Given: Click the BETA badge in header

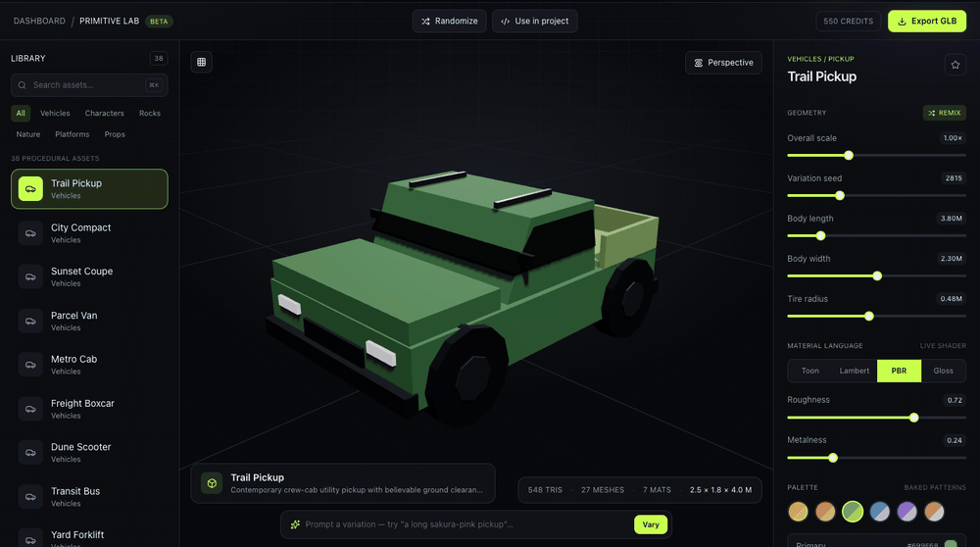Looking at the screenshot, I should point(159,22).
